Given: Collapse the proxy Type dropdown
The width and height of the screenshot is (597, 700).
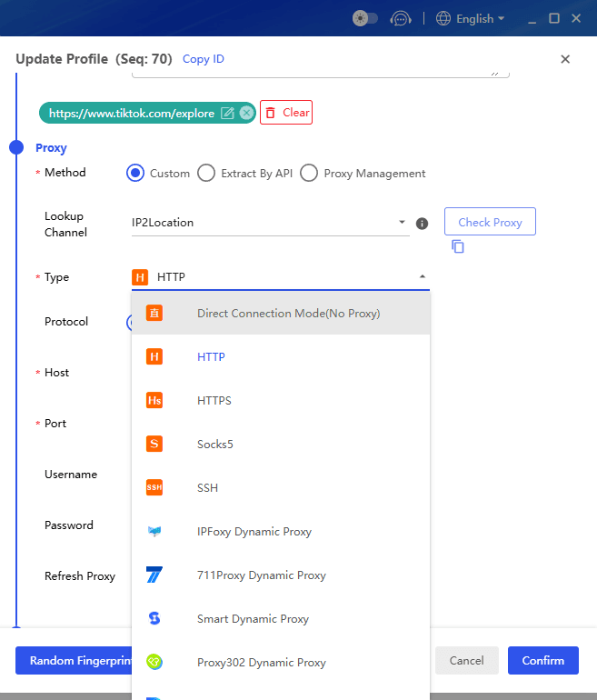Looking at the screenshot, I should [x=422, y=277].
